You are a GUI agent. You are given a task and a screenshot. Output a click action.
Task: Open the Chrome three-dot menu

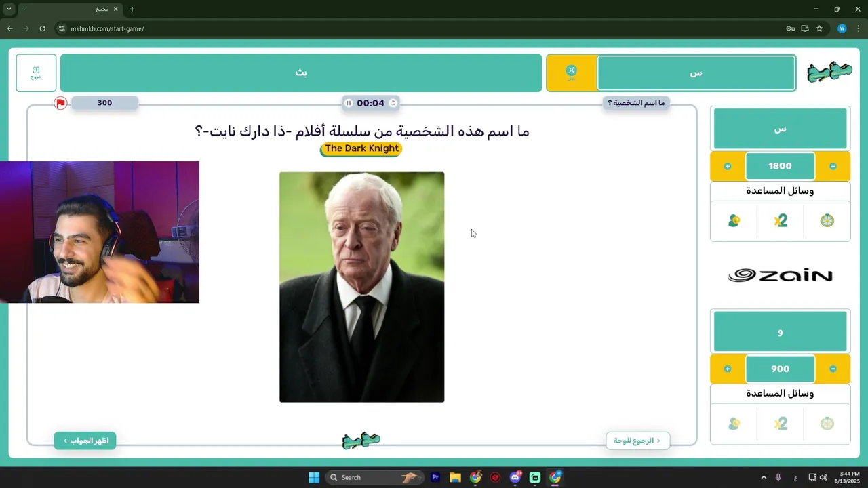pos(859,28)
